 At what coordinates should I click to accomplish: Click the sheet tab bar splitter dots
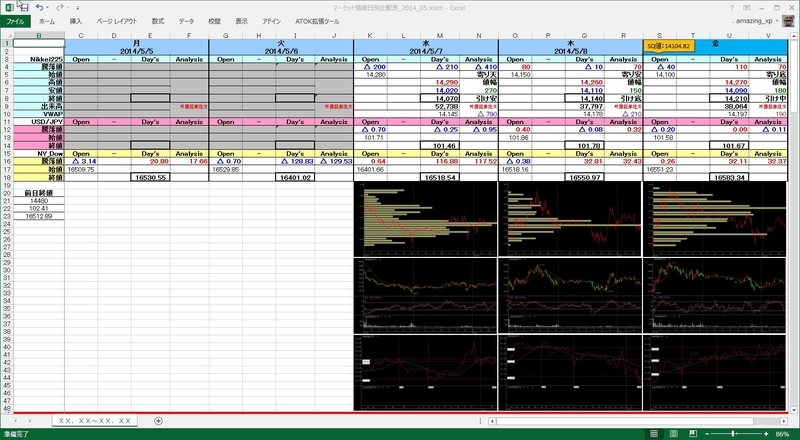point(481,421)
